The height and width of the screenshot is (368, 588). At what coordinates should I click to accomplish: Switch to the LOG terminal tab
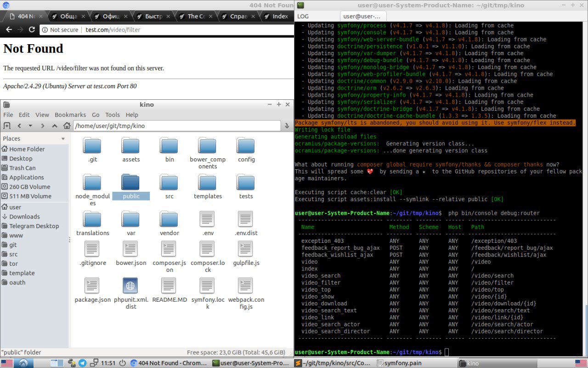tap(303, 16)
